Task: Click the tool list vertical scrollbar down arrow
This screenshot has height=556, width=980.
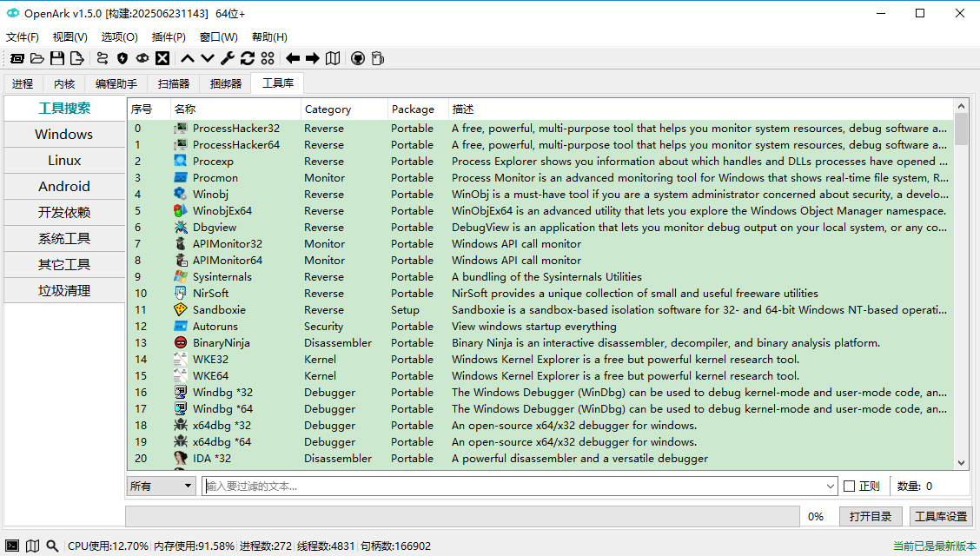Action: click(x=961, y=463)
